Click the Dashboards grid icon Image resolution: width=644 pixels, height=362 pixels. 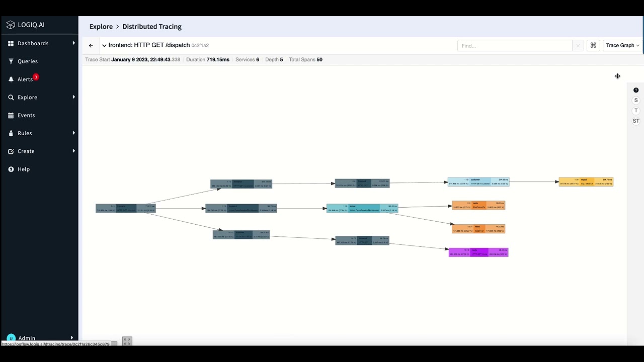point(11,44)
